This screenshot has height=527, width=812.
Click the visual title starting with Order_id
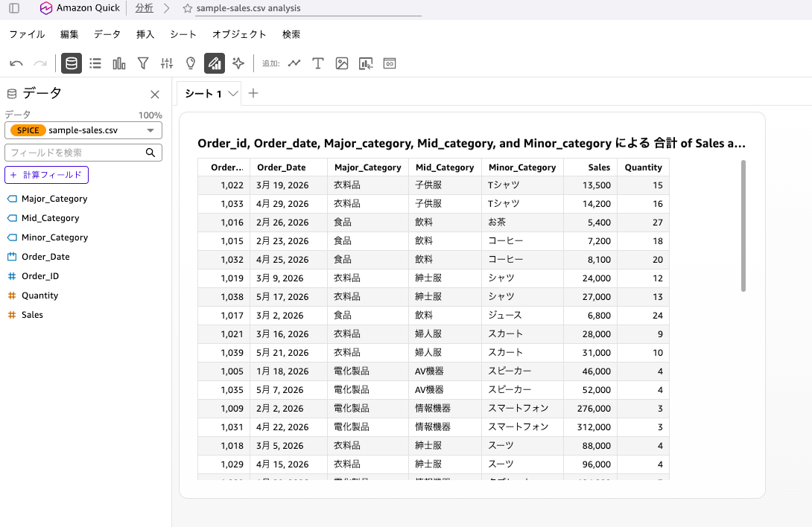(x=472, y=144)
